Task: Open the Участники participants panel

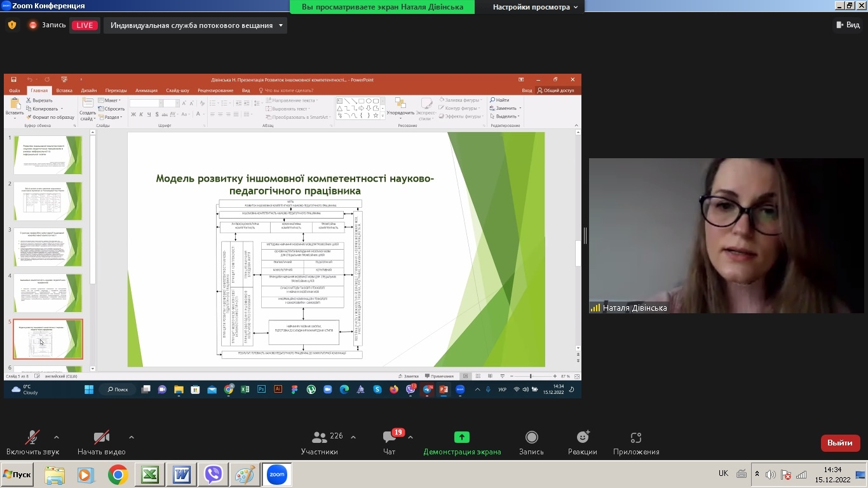Action: [x=320, y=442]
